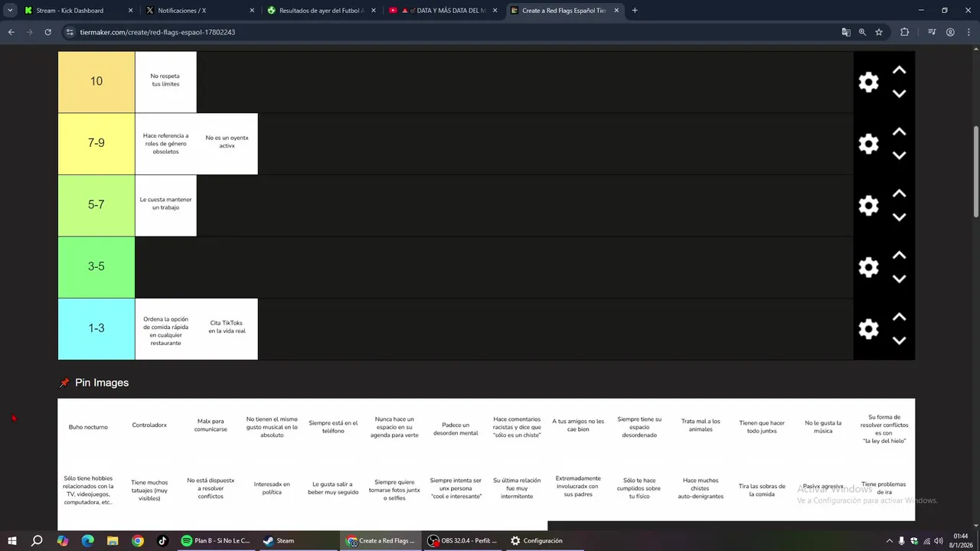Viewport: 980px width, 551px height.
Task: Open settings gear for tier 10 row
Action: point(868,83)
